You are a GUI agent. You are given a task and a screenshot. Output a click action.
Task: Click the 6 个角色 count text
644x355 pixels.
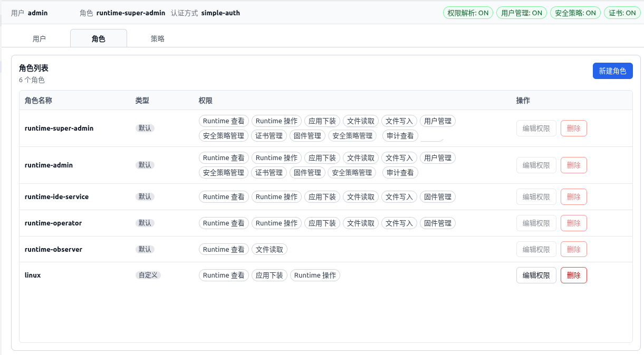32,81
